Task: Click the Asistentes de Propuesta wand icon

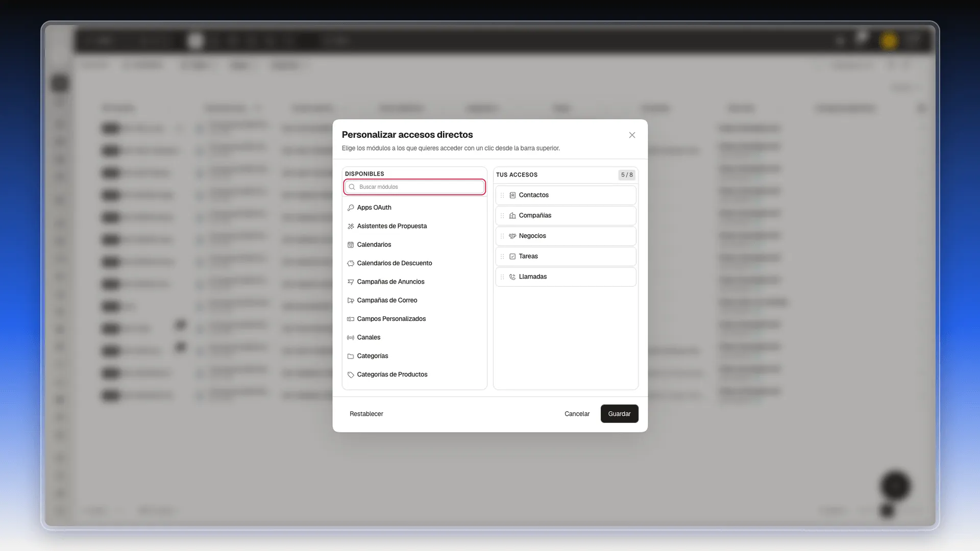Action: coord(351,227)
